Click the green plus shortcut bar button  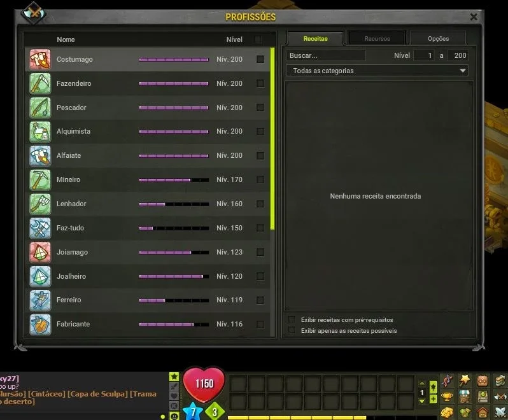click(434, 398)
